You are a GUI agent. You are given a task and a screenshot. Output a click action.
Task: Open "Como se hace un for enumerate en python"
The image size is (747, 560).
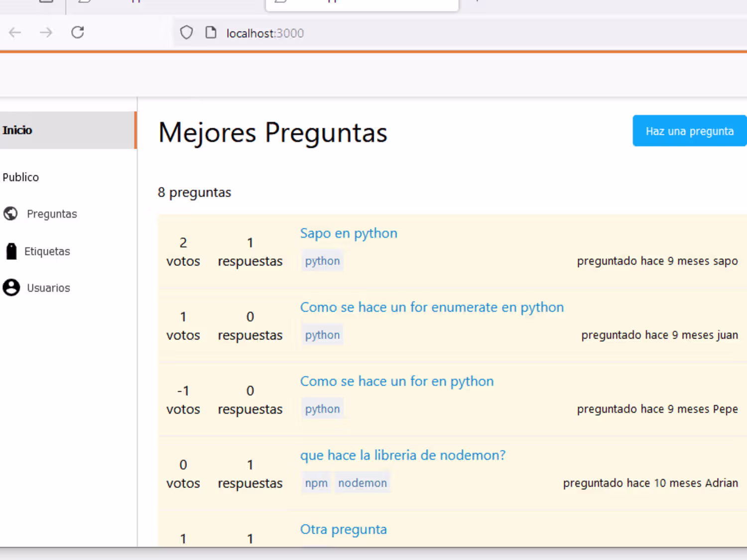432,307
